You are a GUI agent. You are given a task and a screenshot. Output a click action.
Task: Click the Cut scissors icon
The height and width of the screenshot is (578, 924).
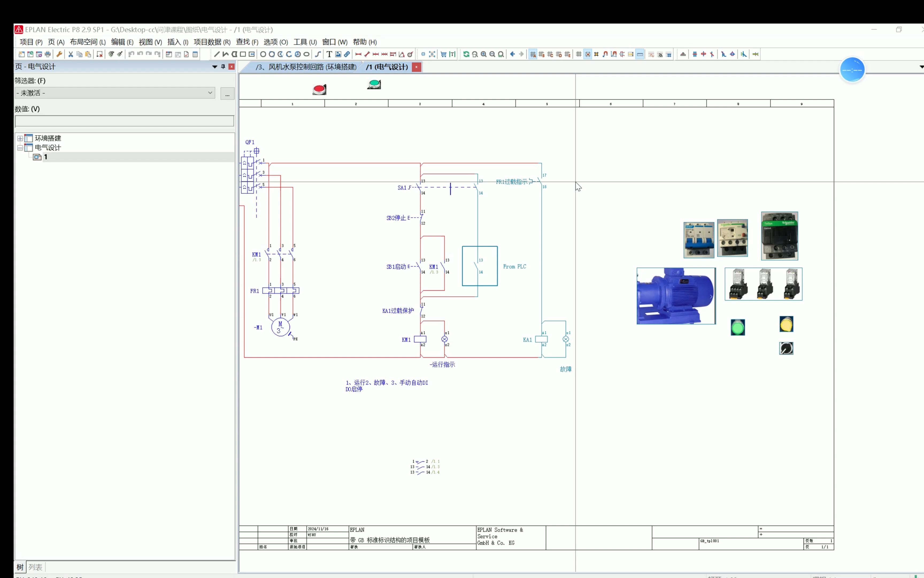point(71,54)
